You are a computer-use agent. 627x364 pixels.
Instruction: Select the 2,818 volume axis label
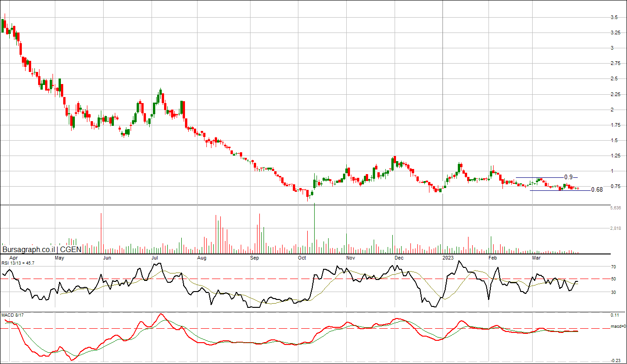coord(615,228)
